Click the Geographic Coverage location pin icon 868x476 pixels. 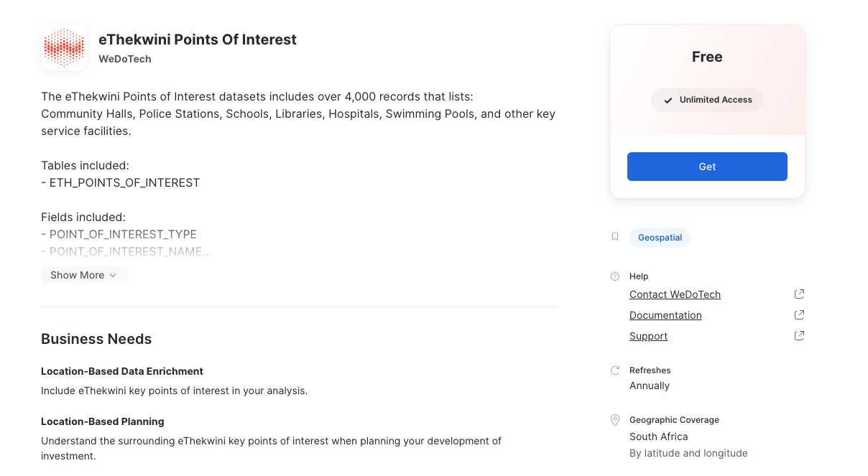click(x=615, y=420)
